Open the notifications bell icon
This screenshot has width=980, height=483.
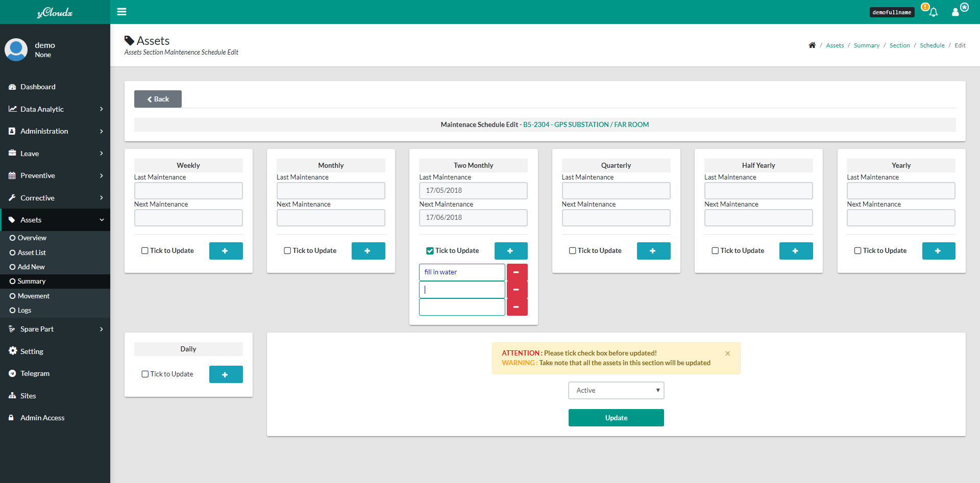point(933,12)
